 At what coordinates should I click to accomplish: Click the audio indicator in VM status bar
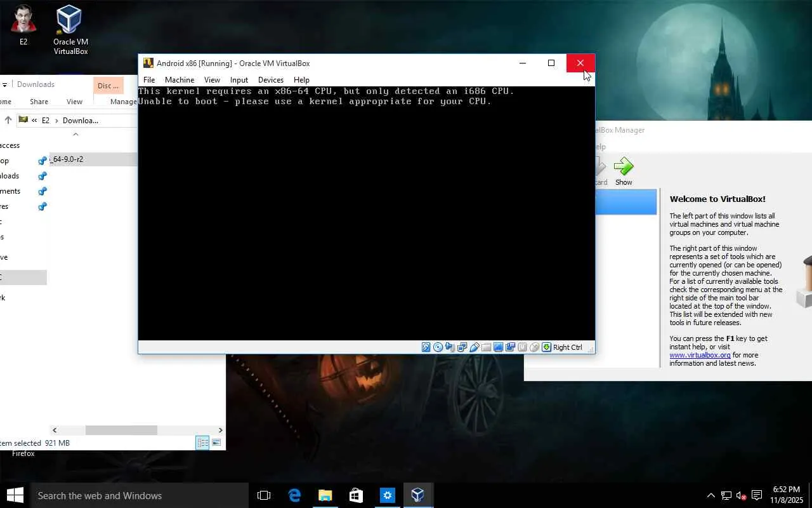[450, 347]
